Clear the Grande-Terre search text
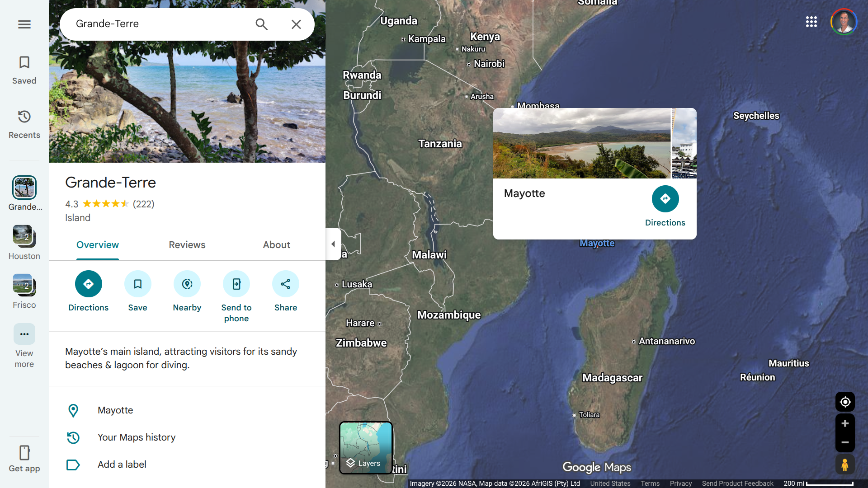Image resolution: width=868 pixels, height=488 pixels. click(296, 24)
